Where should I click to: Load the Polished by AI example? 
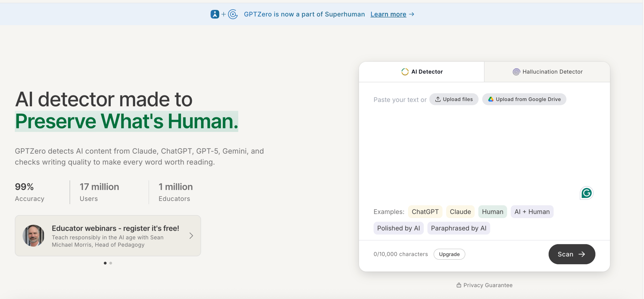coord(398,228)
